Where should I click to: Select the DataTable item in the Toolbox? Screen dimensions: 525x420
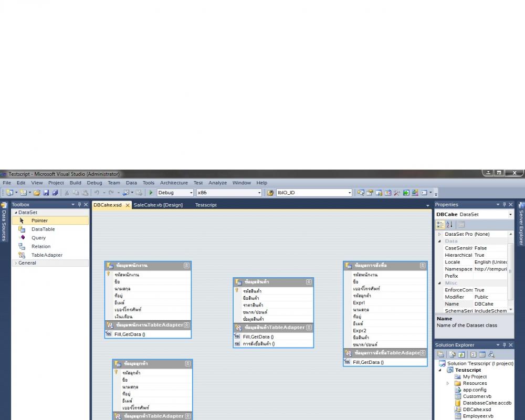click(x=50, y=229)
